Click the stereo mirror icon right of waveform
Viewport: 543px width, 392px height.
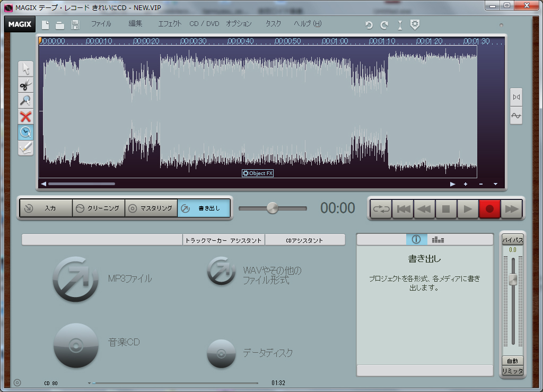click(x=516, y=97)
